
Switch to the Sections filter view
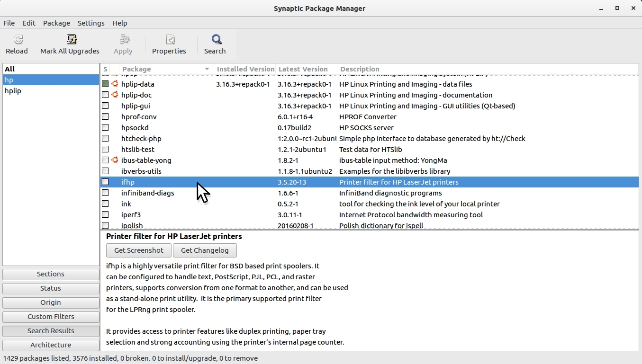(51, 274)
